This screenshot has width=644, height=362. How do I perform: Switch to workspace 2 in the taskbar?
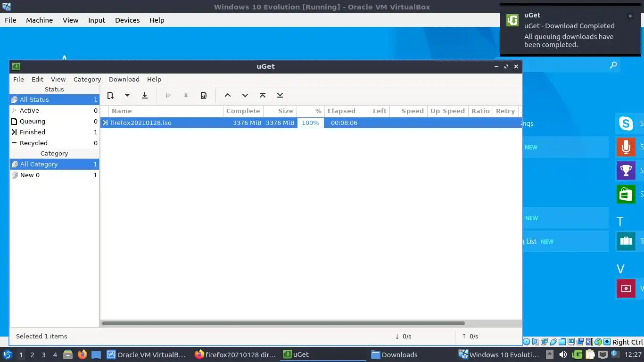pyautogui.click(x=32, y=355)
